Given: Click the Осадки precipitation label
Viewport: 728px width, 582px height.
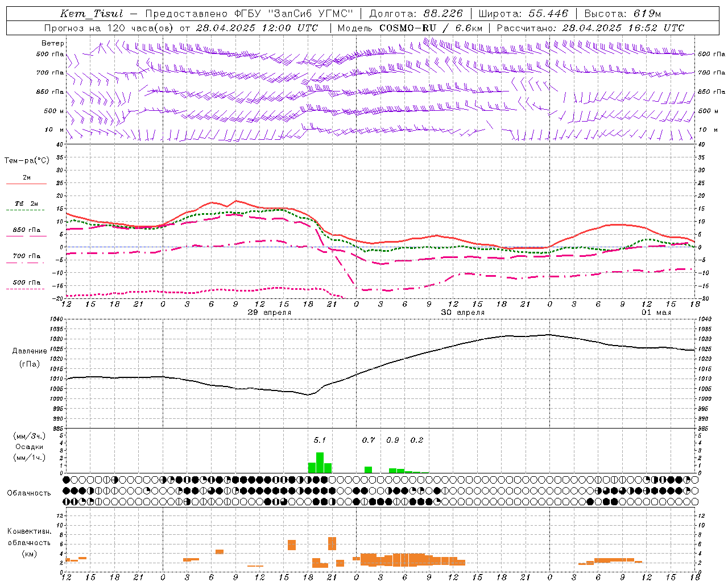Looking at the screenshot, I should tap(29, 447).
